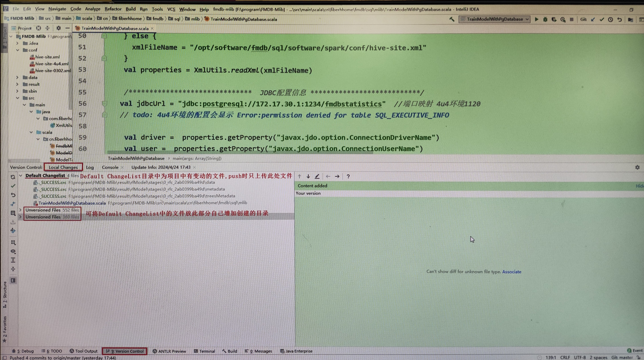Click the Debug bug icon in toolbar

[x=545, y=19]
